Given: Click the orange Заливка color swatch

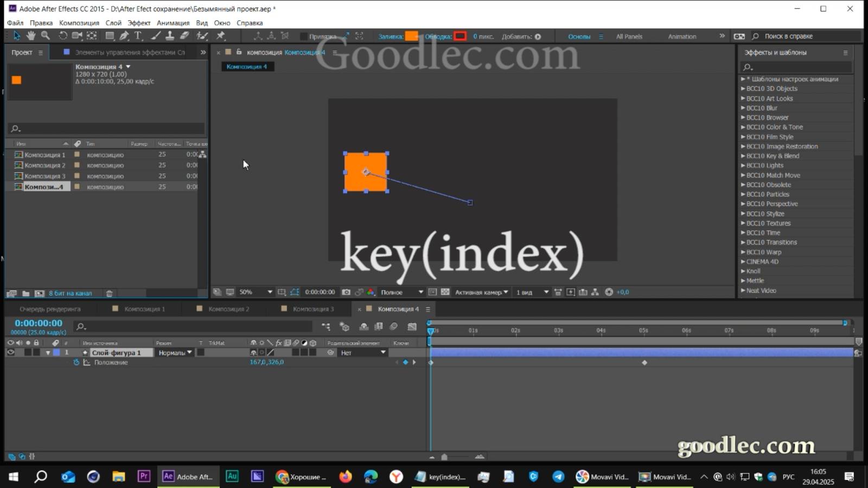Looking at the screenshot, I should 412,36.
